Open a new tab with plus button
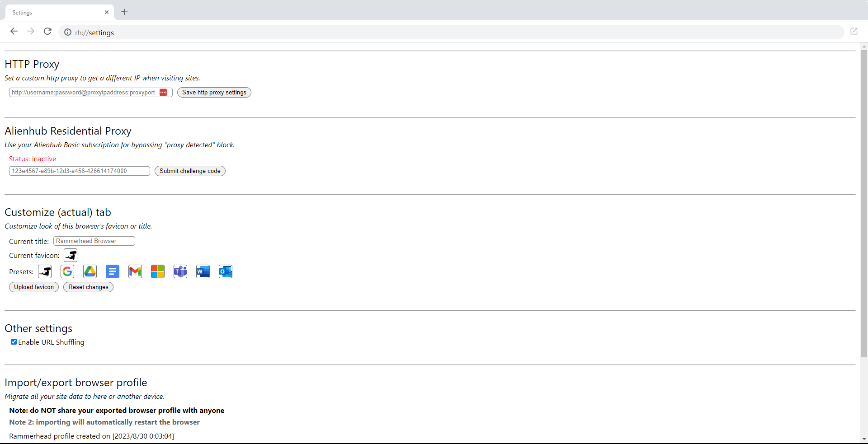The width and height of the screenshot is (868, 444). (x=125, y=12)
